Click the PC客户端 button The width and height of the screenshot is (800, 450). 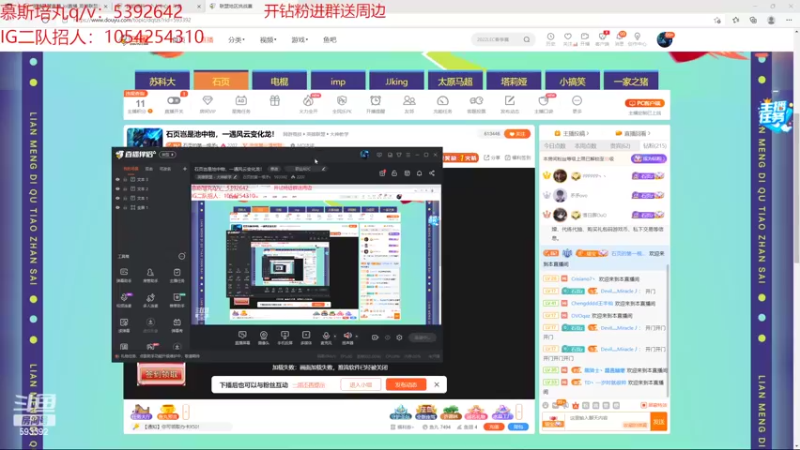click(x=644, y=103)
